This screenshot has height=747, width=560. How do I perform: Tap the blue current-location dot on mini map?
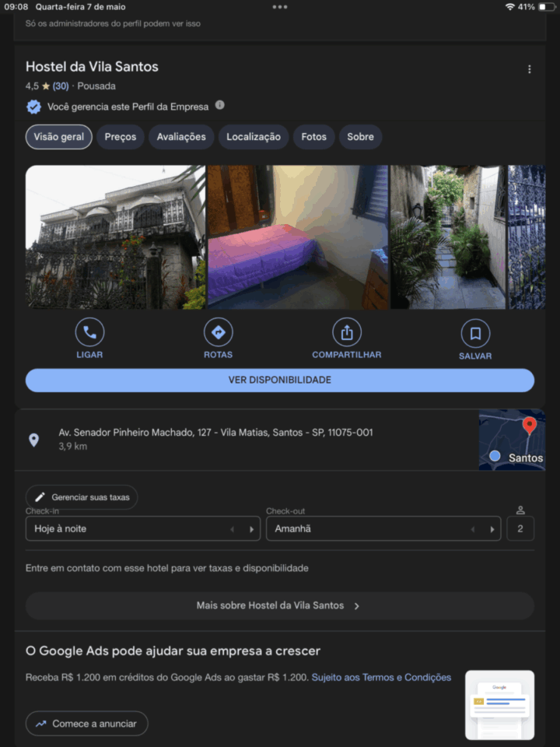(495, 456)
